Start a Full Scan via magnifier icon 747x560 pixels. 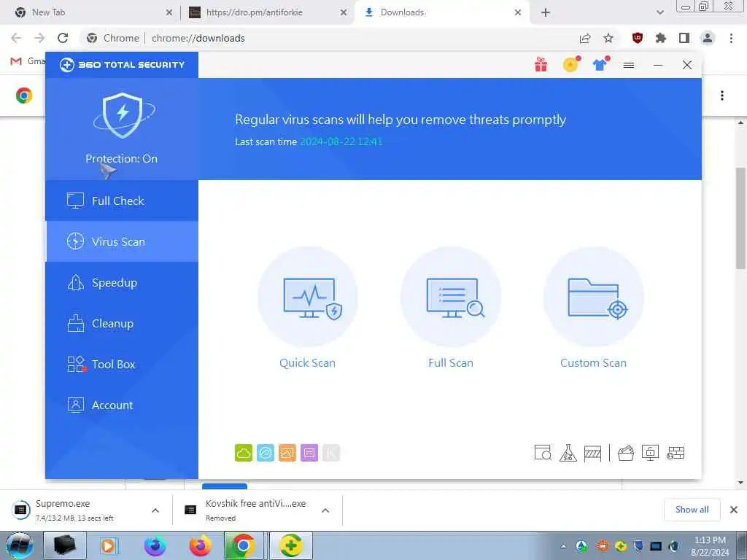[451, 297]
